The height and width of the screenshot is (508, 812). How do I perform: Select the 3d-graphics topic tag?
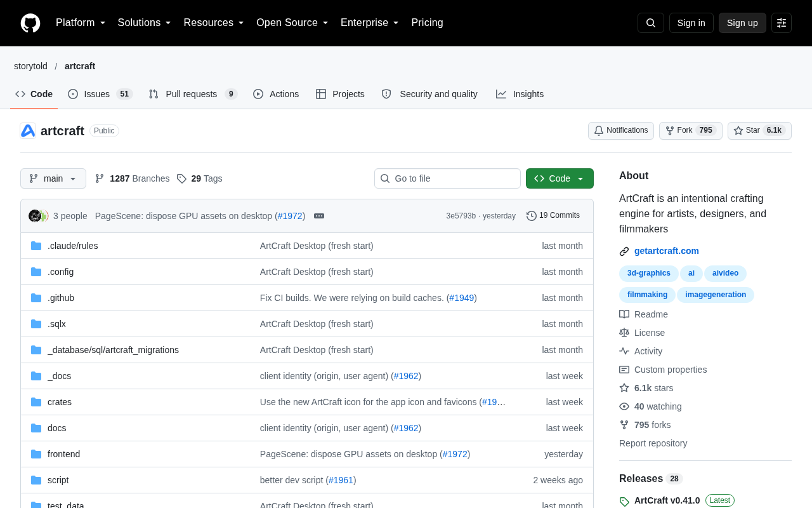click(649, 274)
